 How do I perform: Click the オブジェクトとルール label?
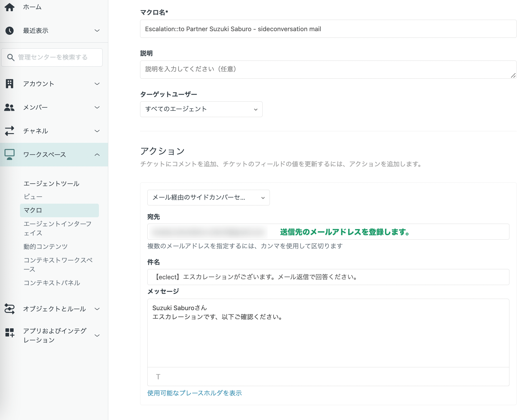coord(54,309)
